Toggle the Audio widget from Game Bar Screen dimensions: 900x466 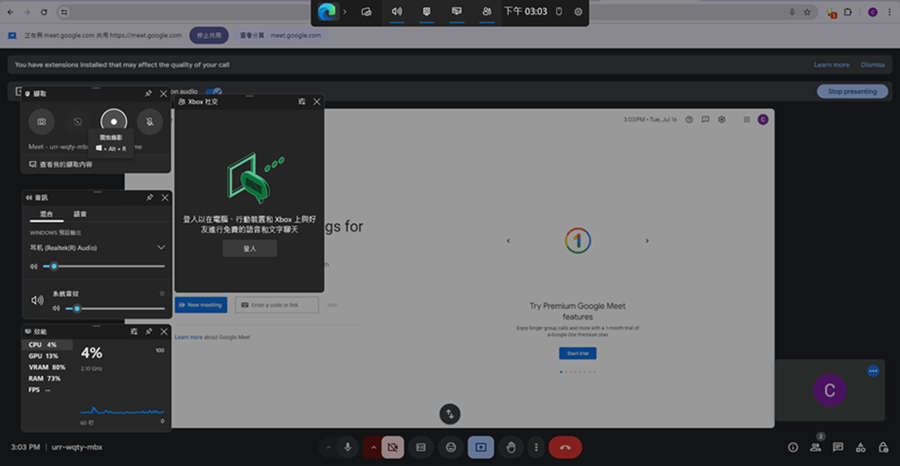(397, 11)
